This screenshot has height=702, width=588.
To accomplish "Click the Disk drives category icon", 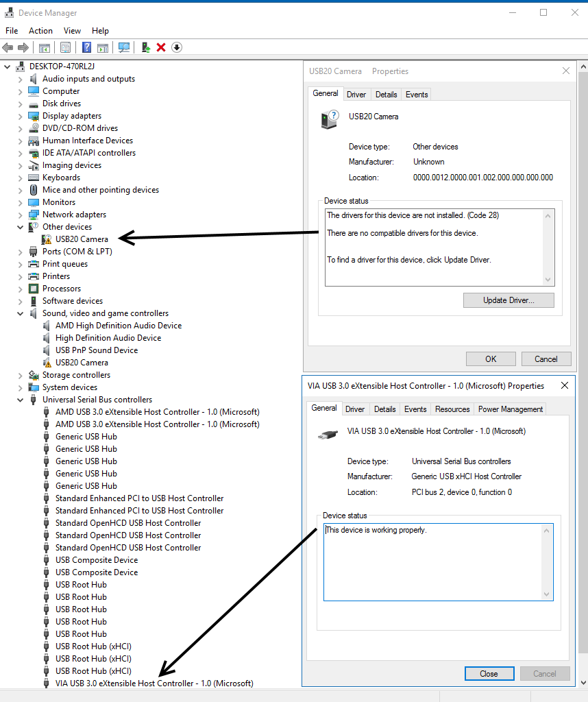I will [x=34, y=104].
